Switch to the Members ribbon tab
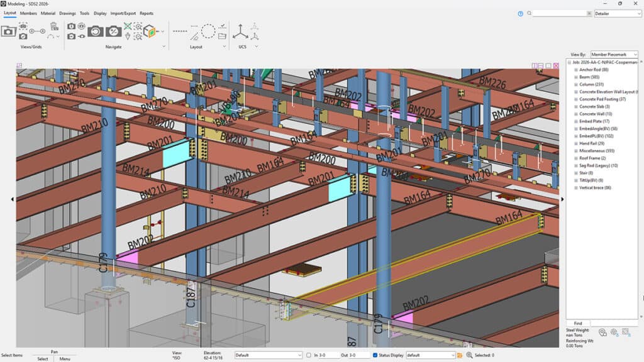Viewport: 644px width, 362px height. tap(27, 13)
